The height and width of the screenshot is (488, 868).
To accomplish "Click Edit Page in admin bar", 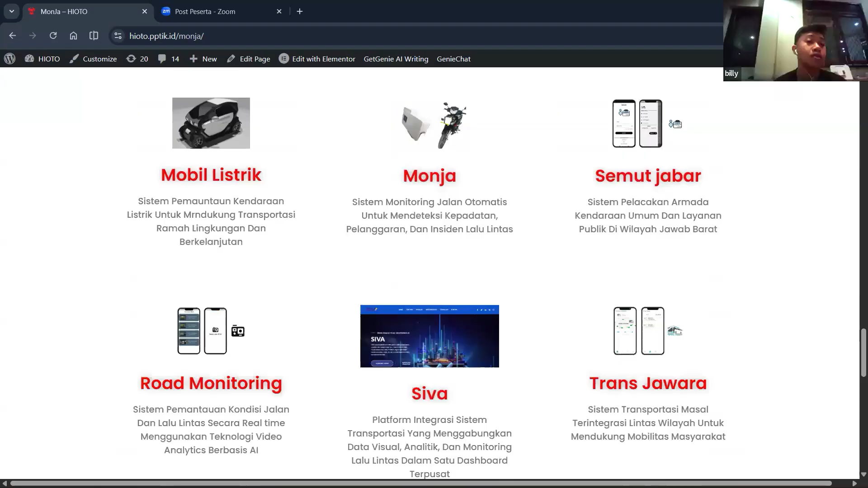I will click(x=249, y=59).
